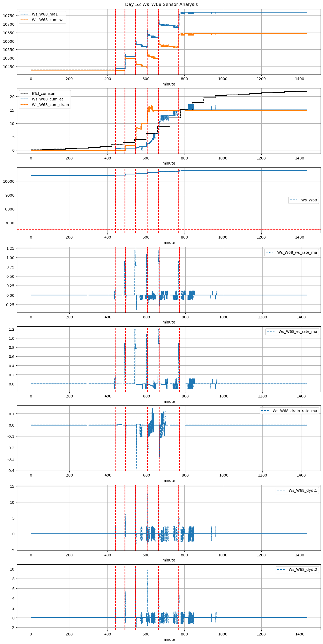Click the Ws_W68_cum_et legend label
The height and width of the screenshot is (644, 323).
click(x=47, y=99)
